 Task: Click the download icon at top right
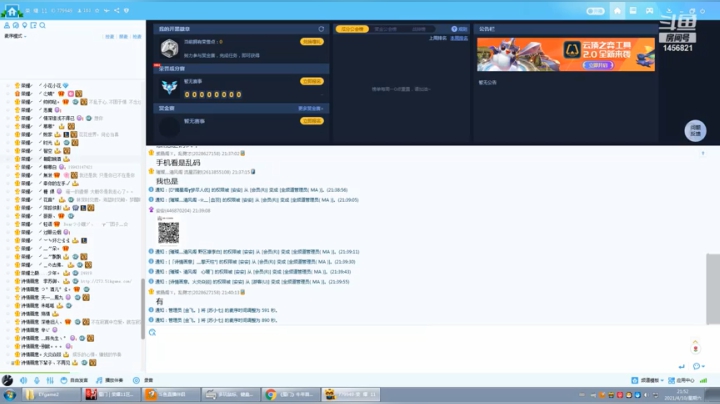[669, 11]
